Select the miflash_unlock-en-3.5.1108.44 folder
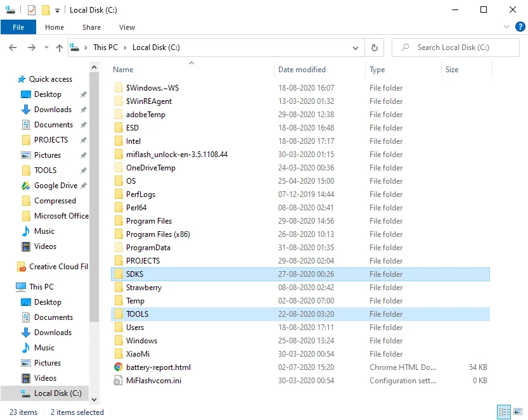The image size is (528, 420). click(x=177, y=155)
